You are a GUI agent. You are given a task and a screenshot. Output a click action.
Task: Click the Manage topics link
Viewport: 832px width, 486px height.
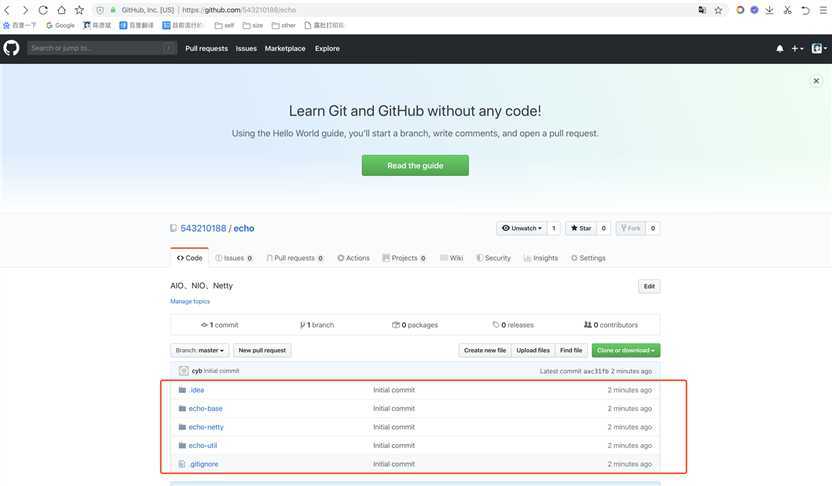click(x=190, y=301)
